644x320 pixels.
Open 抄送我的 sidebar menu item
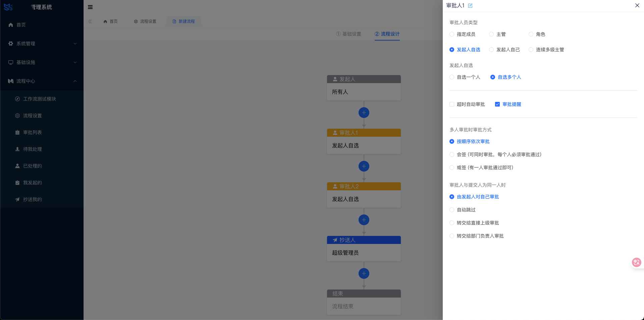pos(42,199)
